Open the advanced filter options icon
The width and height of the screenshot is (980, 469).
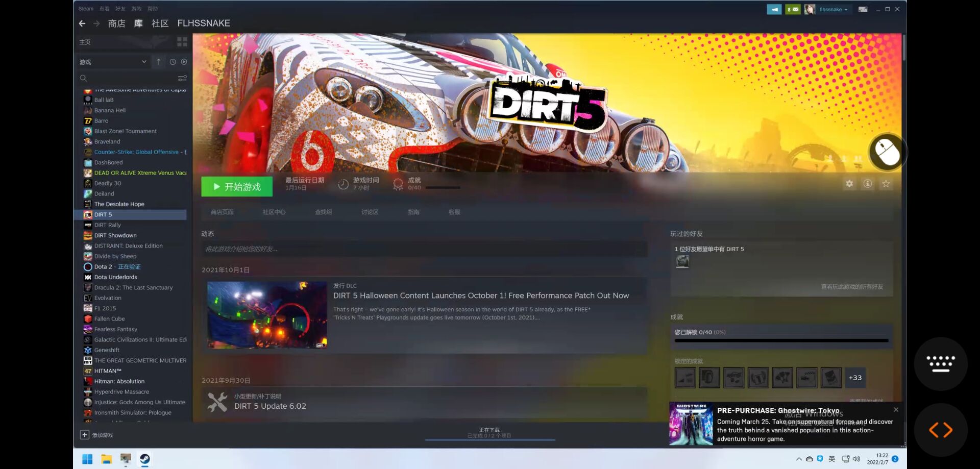[182, 78]
